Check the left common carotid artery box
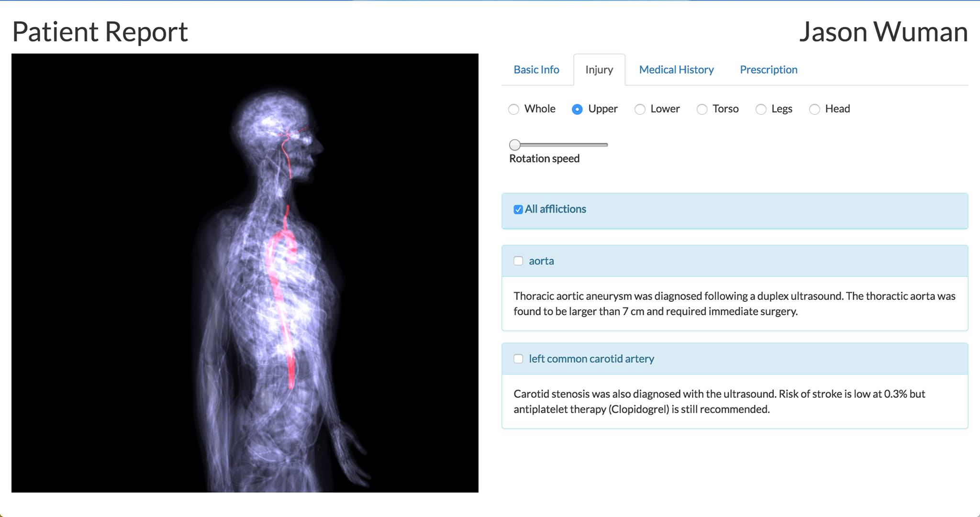 (518, 359)
